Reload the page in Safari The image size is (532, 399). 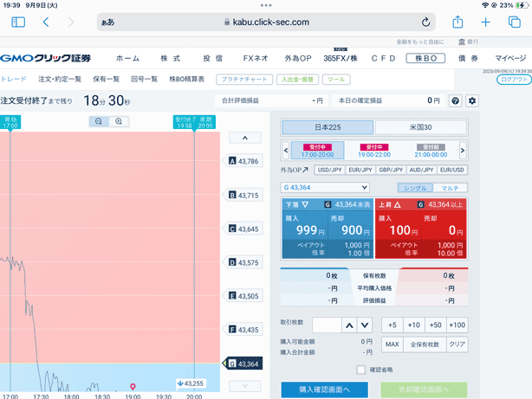pos(426,22)
